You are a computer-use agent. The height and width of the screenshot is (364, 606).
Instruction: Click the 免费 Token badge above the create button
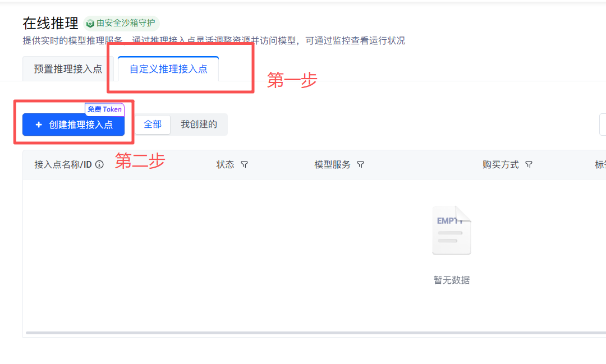(x=104, y=109)
